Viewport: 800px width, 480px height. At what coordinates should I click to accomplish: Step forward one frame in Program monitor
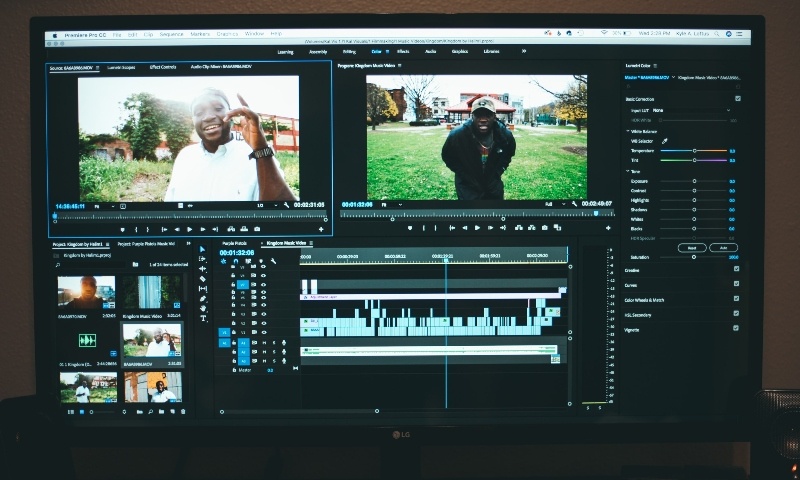(490, 228)
